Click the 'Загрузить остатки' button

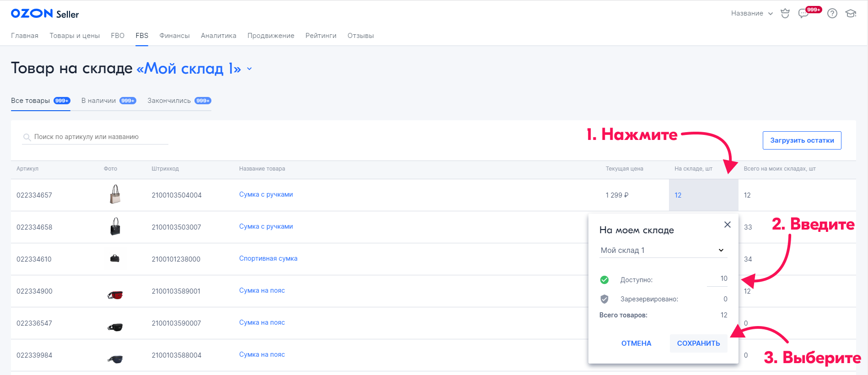point(802,140)
